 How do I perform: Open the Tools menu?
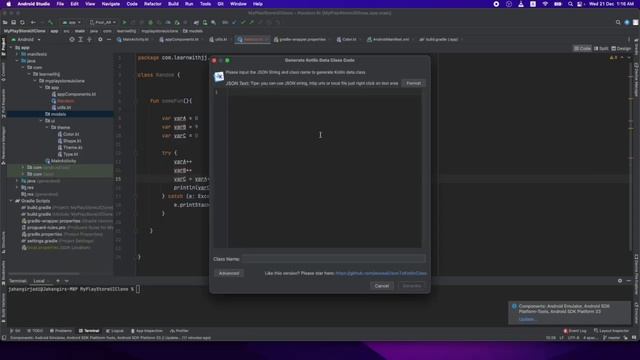click(205, 4)
